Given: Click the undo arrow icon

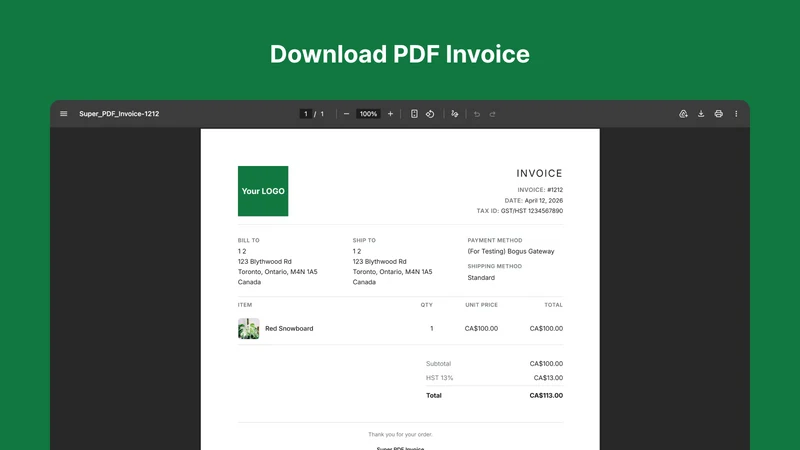Looking at the screenshot, I should pos(477,114).
